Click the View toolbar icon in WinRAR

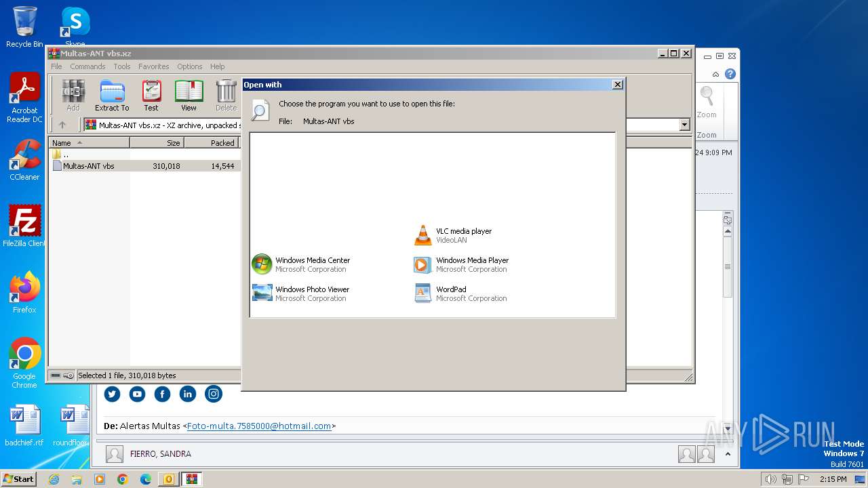(x=189, y=96)
